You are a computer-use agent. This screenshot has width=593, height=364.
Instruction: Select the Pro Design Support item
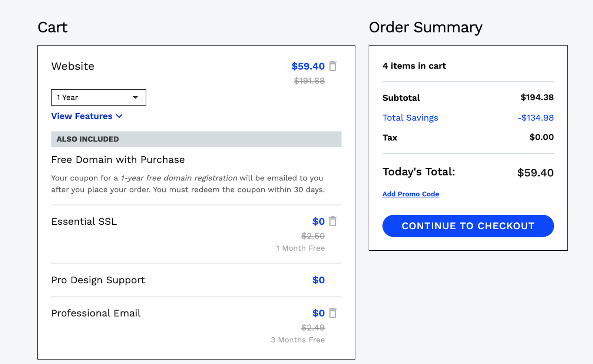pos(98,280)
